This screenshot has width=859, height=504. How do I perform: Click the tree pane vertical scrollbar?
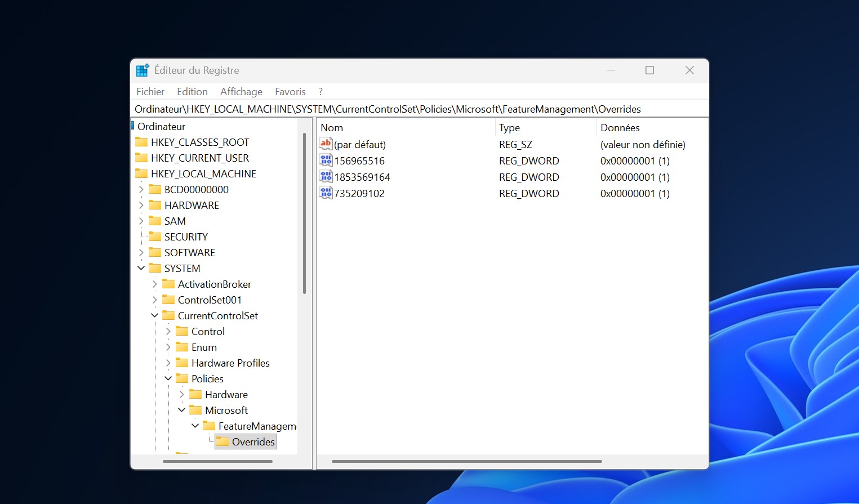pos(304,214)
